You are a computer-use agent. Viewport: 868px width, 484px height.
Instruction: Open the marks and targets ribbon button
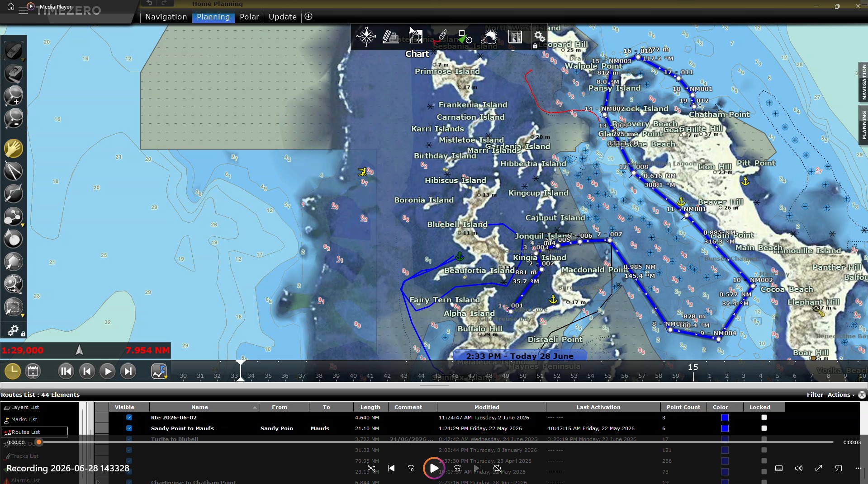click(465, 37)
